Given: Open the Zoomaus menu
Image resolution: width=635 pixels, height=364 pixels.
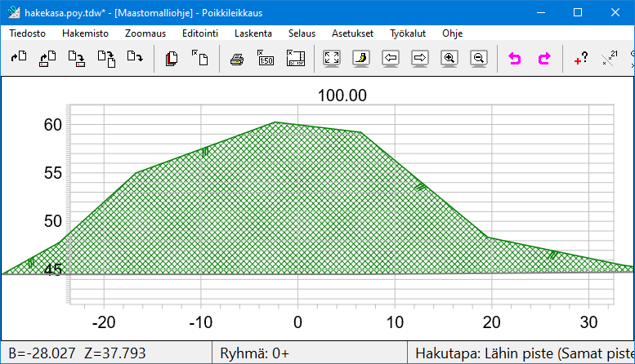Looking at the screenshot, I should (145, 33).
